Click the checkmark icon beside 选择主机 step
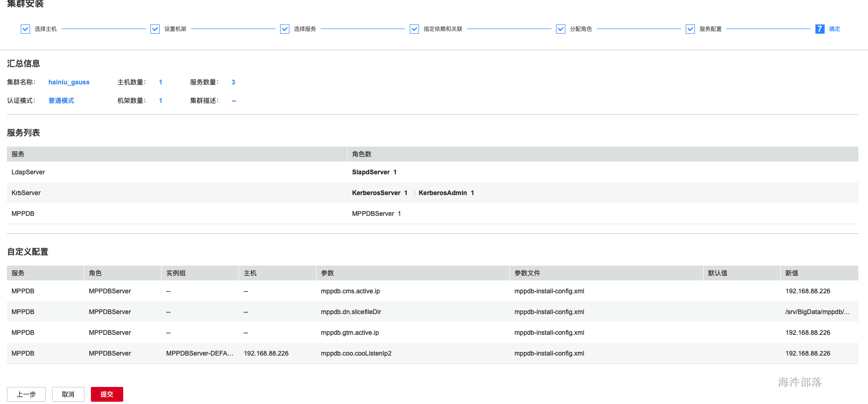 pos(25,29)
